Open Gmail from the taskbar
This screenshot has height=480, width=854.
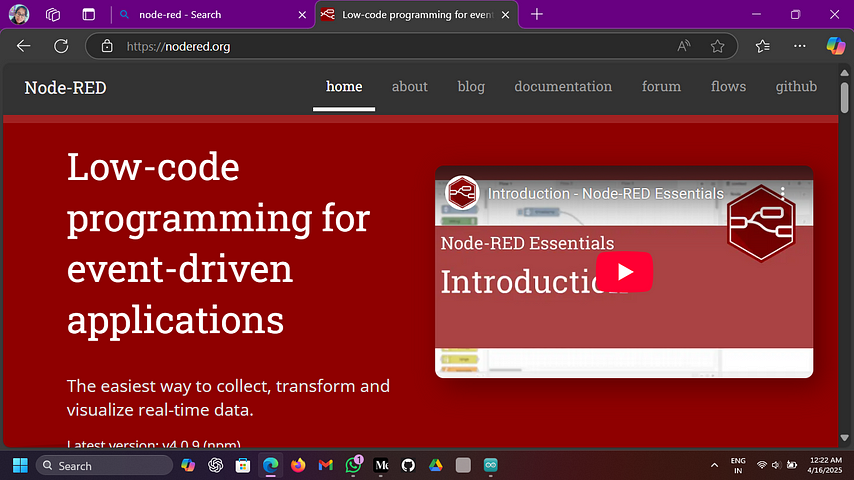[x=326, y=465]
